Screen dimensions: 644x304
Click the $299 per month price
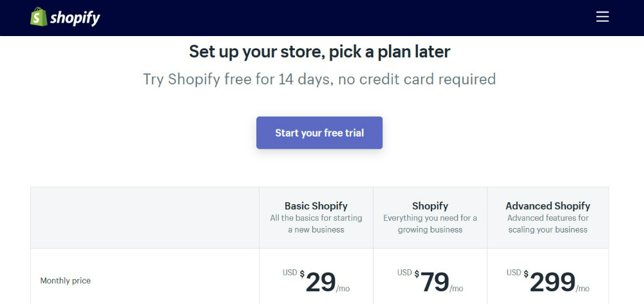pos(552,282)
